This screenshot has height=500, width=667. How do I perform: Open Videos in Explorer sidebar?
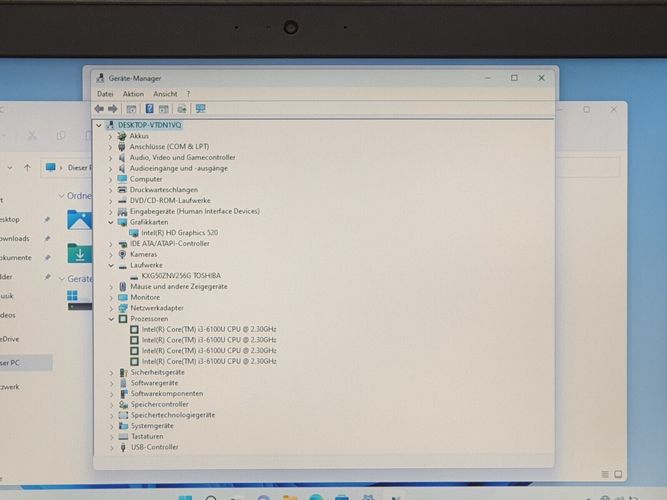[x=8, y=315]
